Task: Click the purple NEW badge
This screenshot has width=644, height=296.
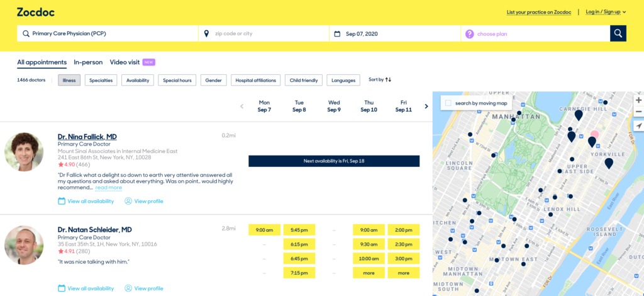Action: 148,62
